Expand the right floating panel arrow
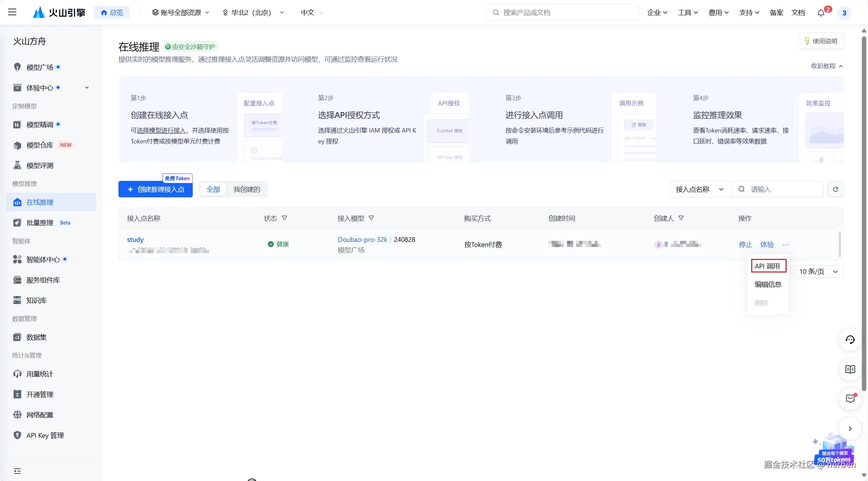The height and width of the screenshot is (481, 868). tap(850, 429)
